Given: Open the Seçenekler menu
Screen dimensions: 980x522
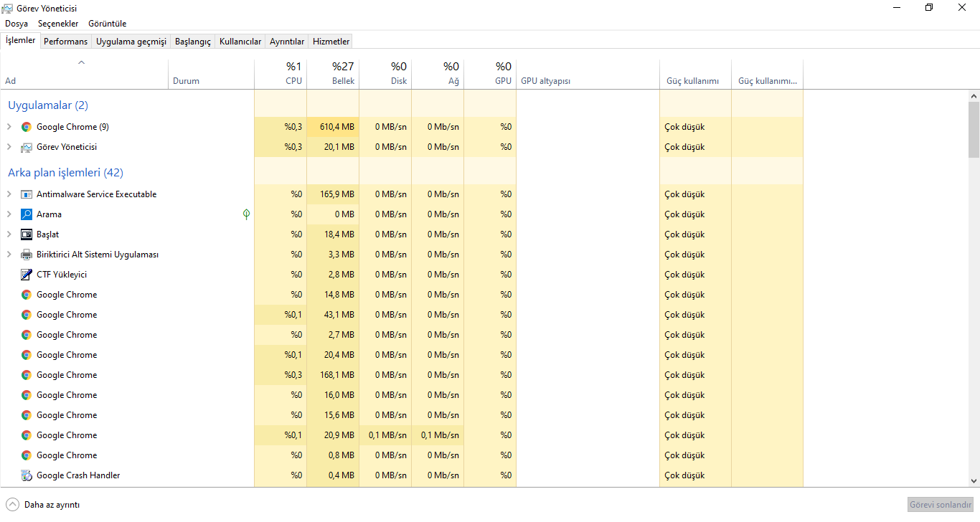Looking at the screenshot, I should pos(58,24).
